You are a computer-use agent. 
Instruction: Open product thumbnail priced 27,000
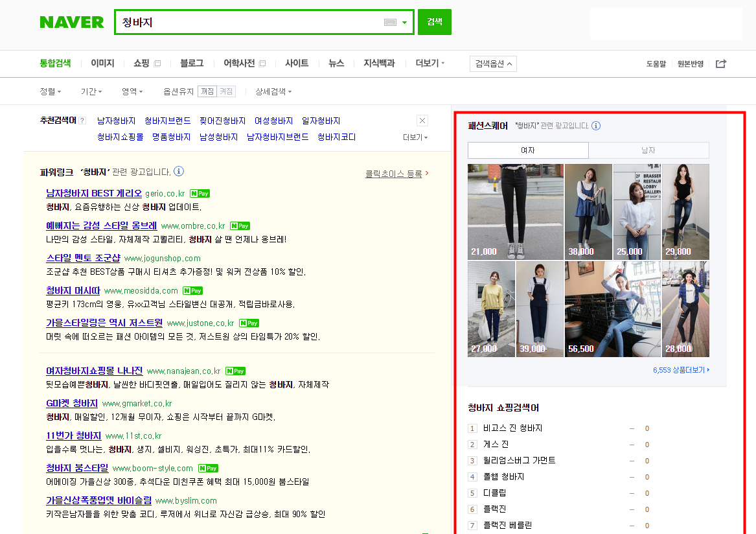[491, 309]
